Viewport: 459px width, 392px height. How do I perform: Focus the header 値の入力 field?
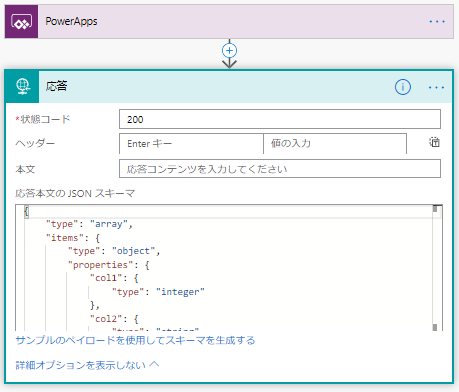pos(335,144)
